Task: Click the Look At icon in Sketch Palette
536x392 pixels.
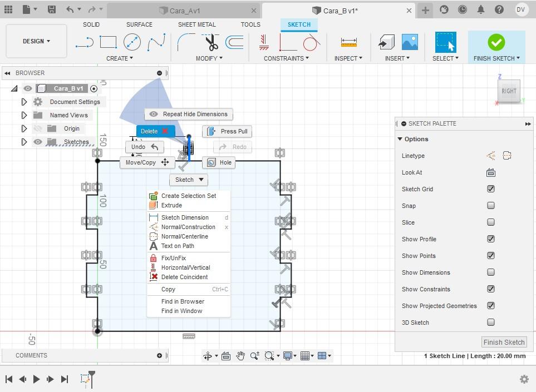Action: [491, 173]
